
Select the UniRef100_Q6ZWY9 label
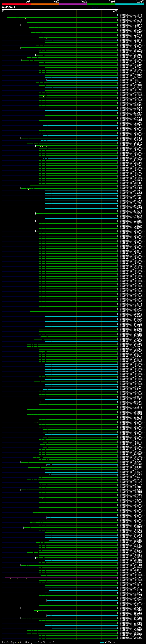(x=131, y=251)
